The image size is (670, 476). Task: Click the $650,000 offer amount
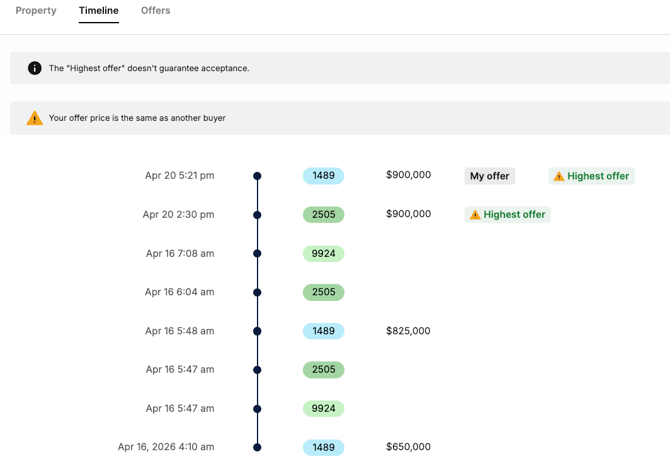408,447
